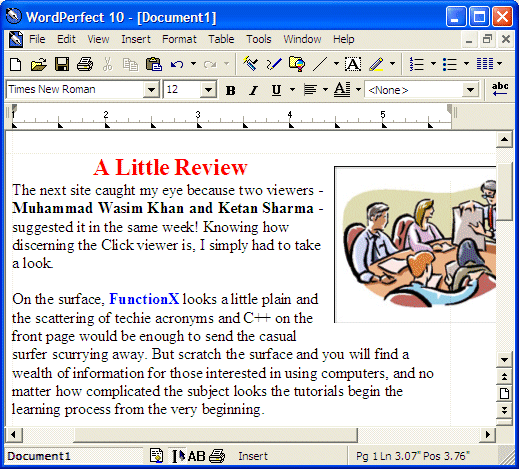
Task: Click the AB caps lock status icon
Action: click(196, 456)
